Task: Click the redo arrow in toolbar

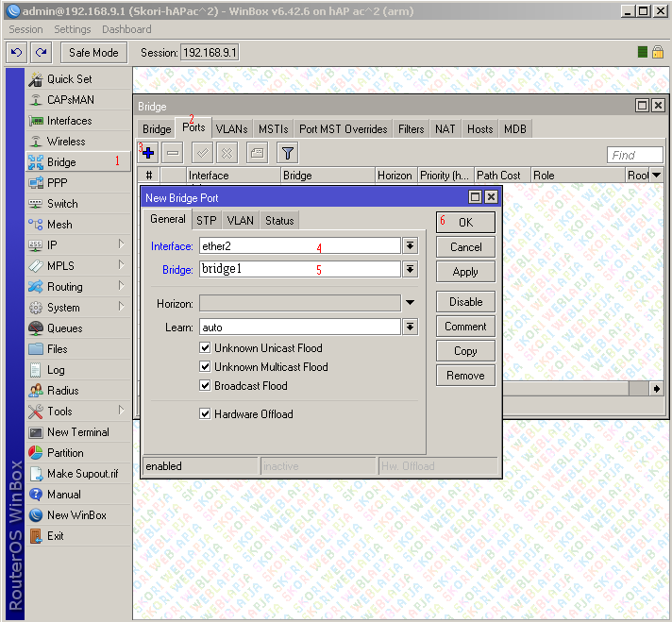Action: coord(41,53)
